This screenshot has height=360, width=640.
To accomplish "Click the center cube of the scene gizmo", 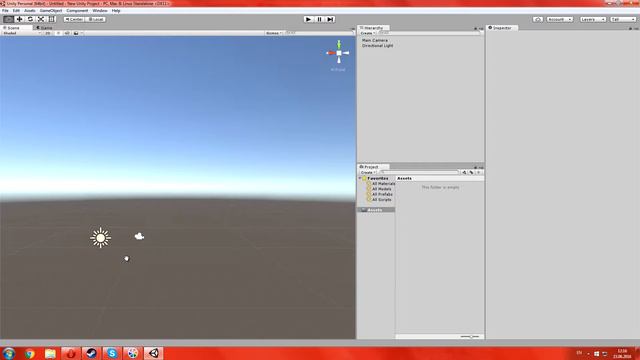I will 339,53.
